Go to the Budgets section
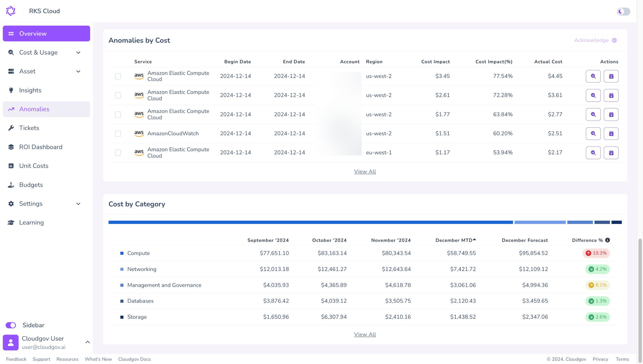This screenshot has height=364, width=643. (x=31, y=185)
